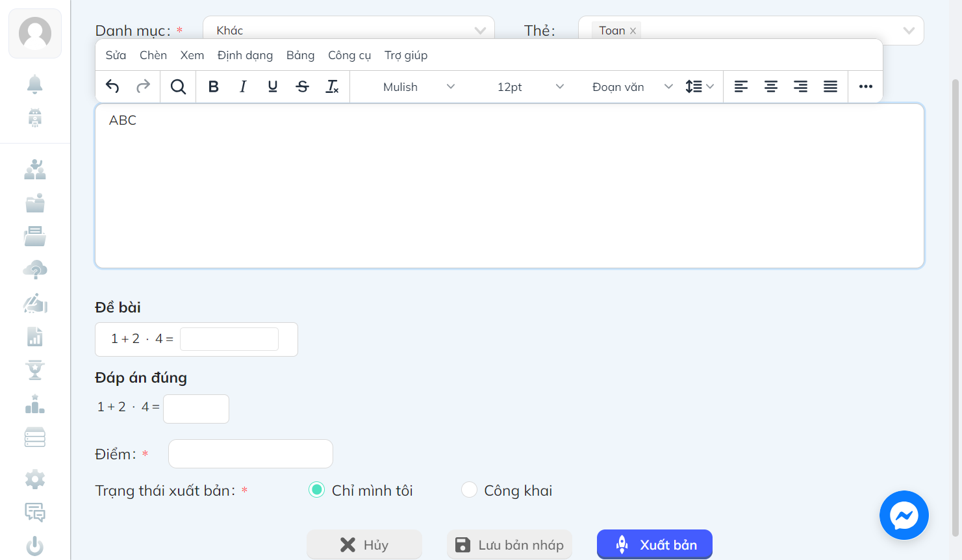Click the power logout icon

point(35,546)
